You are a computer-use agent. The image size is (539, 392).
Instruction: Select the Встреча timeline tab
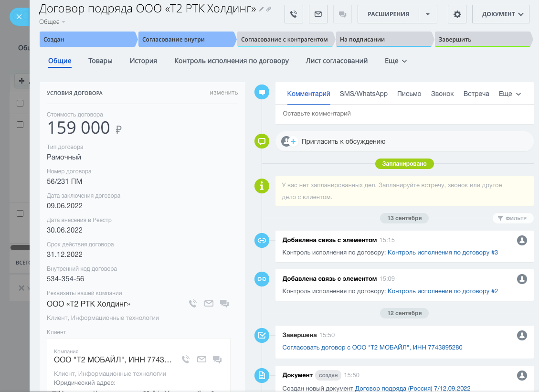tap(476, 94)
